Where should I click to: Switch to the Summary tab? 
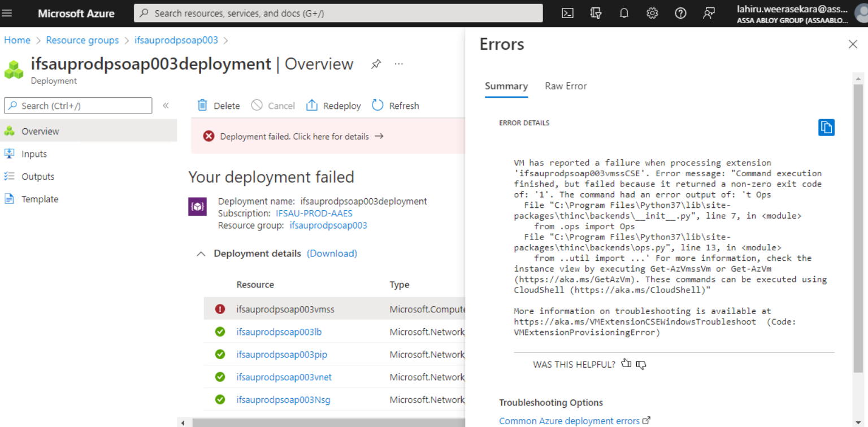click(x=506, y=86)
